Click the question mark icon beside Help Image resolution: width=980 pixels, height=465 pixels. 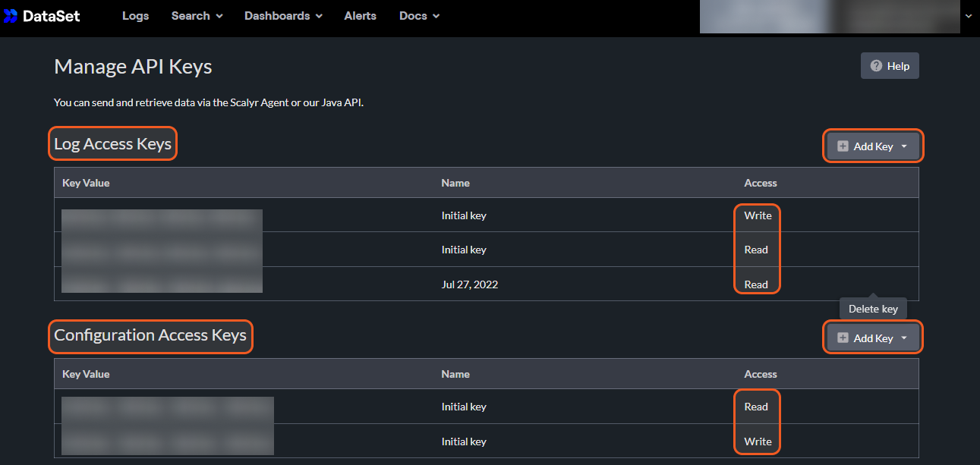coord(876,66)
